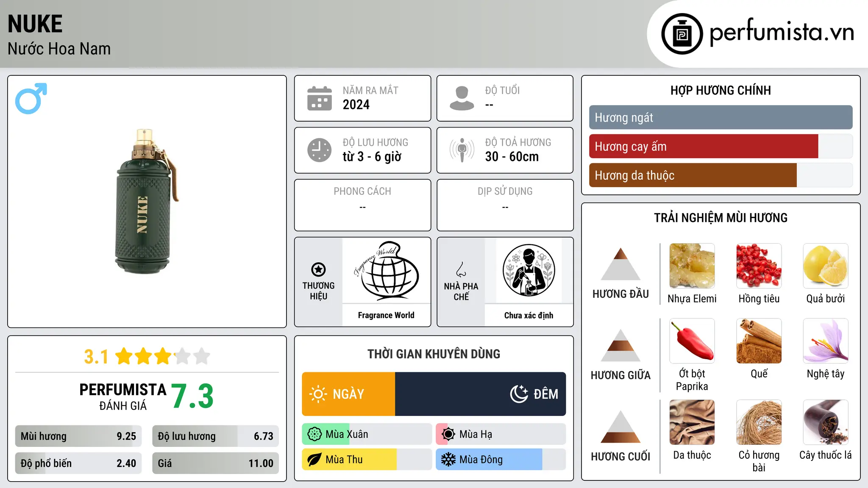This screenshot has width=868, height=488.
Task: Open the NUKE bottle product image
Action: [147, 201]
